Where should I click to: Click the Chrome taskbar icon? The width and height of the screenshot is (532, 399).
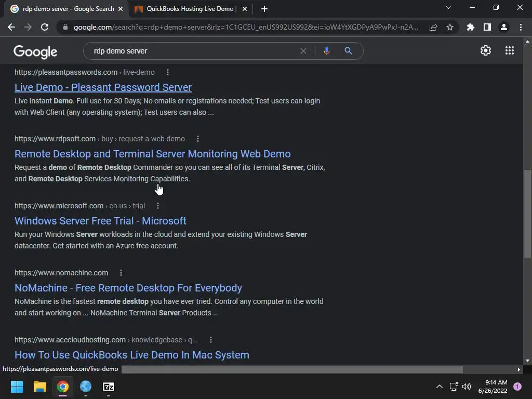(x=63, y=387)
